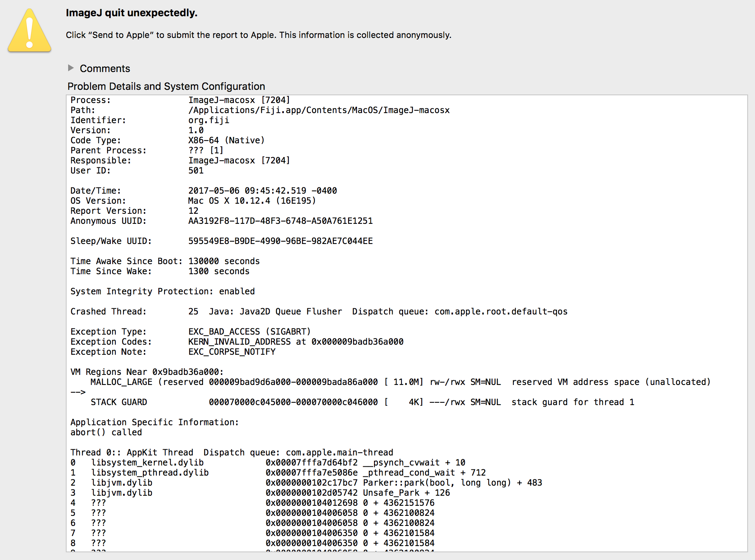The width and height of the screenshot is (755, 560).
Task: Click the System Integrity Protection line
Action: (x=163, y=292)
